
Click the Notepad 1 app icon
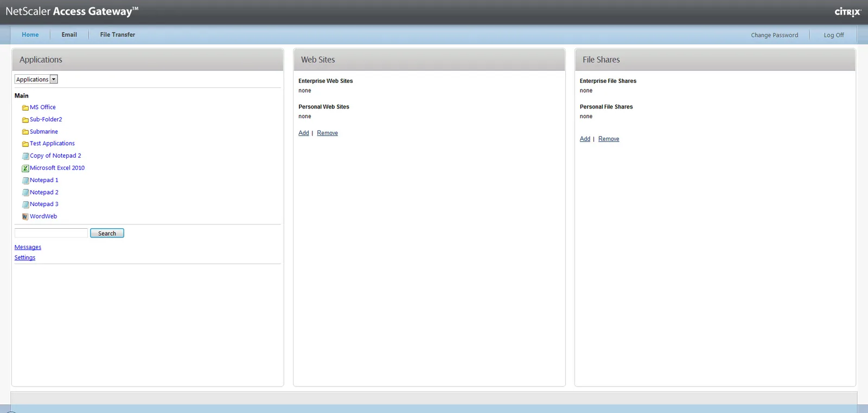(25, 180)
